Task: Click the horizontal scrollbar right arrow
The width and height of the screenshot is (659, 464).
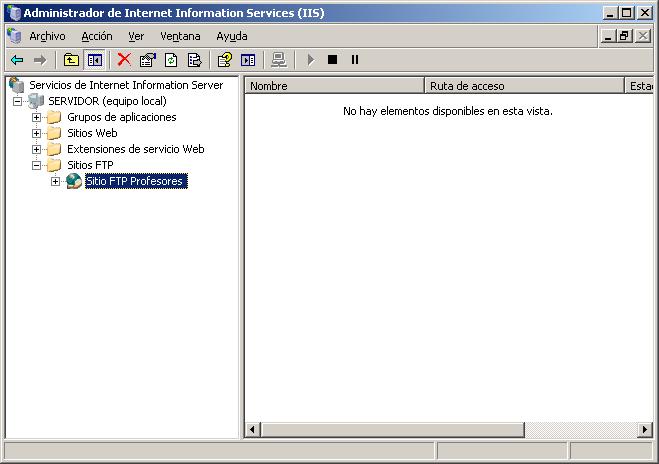Action: tap(645, 430)
